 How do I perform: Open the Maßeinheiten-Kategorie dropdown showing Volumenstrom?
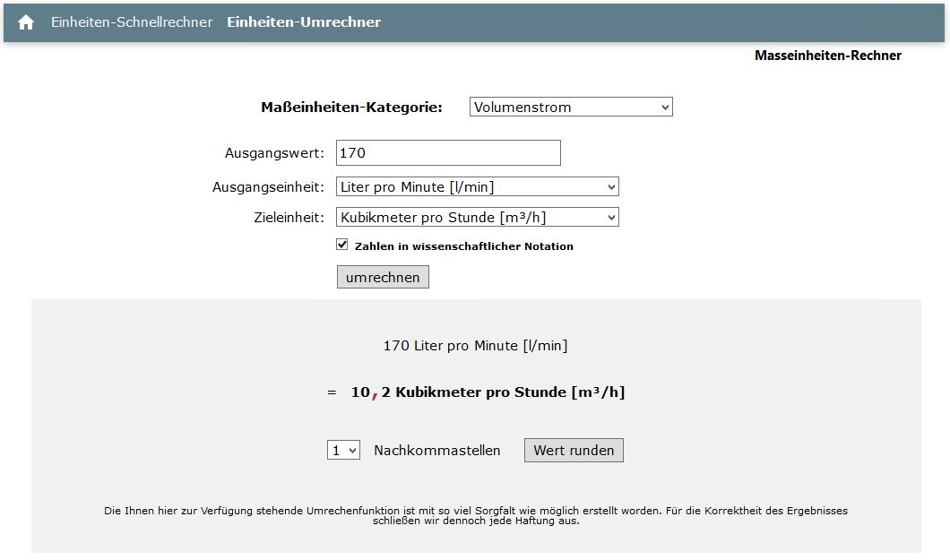[571, 108]
